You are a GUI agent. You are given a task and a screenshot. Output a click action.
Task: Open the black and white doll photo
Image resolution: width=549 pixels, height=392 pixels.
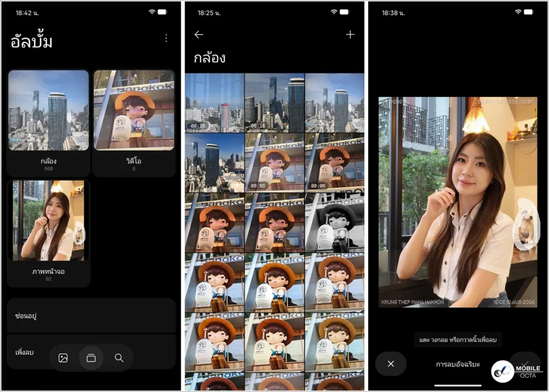click(335, 223)
